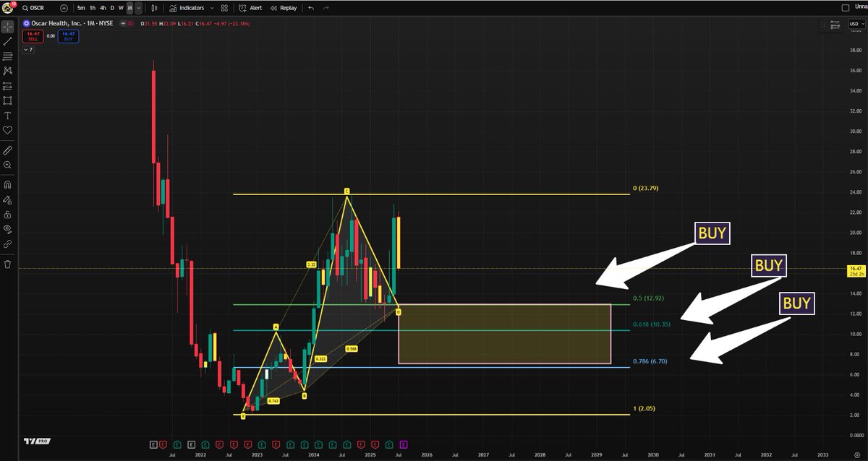Click the Fibonacci 1 (2.05) level label

coord(644,408)
